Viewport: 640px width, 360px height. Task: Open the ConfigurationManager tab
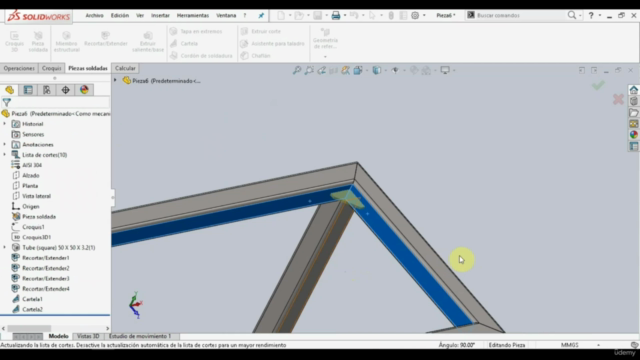[x=47, y=90]
